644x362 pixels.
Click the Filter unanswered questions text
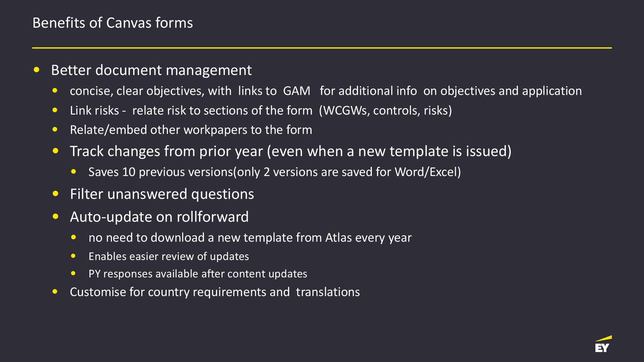[162, 194]
